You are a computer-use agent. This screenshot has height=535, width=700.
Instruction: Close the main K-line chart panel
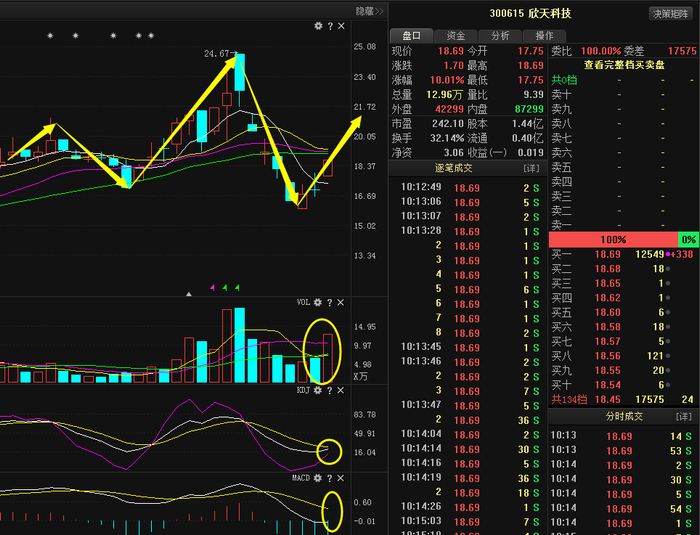(x=341, y=26)
